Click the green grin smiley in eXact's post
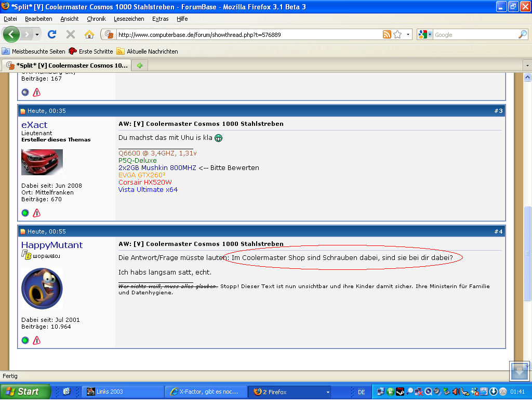Image resolution: width=532 pixels, height=416 pixels. pyautogui.click(x=219, y=138)
